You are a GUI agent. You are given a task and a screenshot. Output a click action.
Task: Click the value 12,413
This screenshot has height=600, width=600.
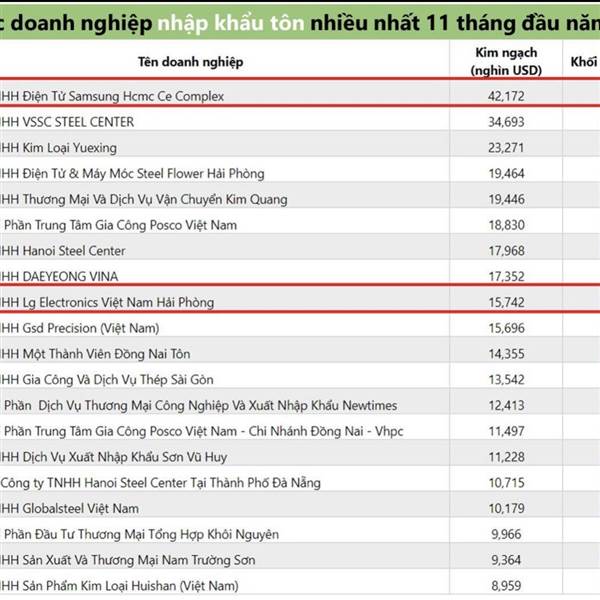tap(506, 406)
